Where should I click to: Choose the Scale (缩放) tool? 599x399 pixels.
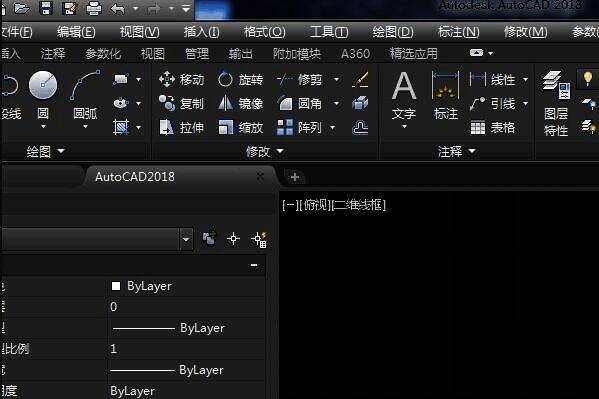tap(241, 127)
